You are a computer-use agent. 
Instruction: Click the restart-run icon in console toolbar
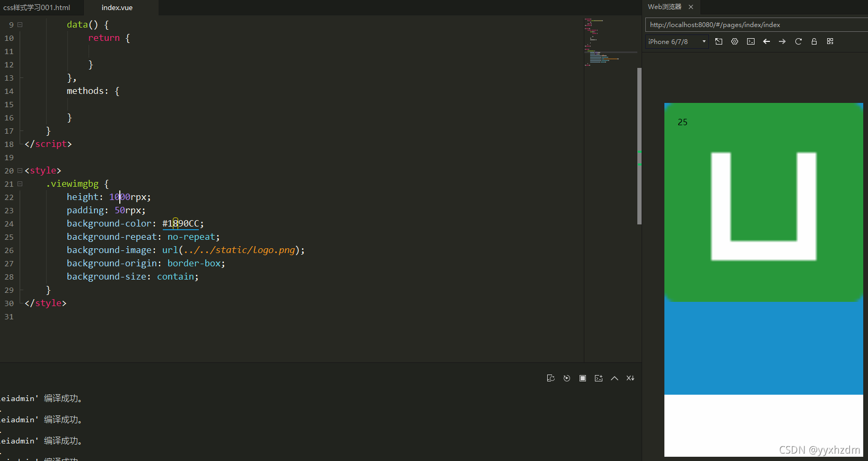pyautogui.click(x=550, y=378)
